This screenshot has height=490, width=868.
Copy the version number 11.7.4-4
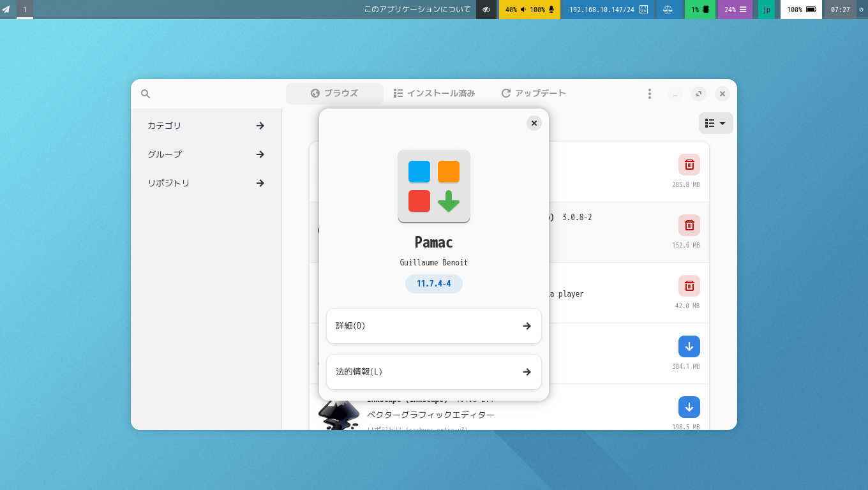[x=434, y=284]
